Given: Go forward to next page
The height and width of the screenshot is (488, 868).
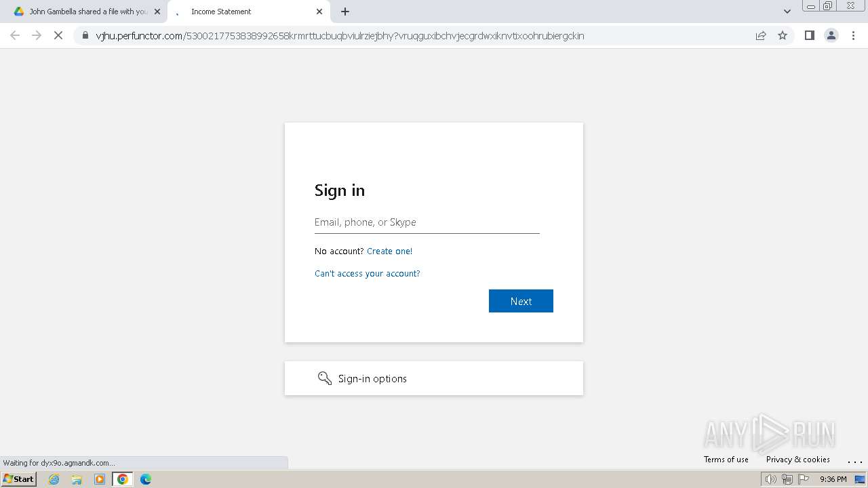Looking at the screenshot, I should coord(37,36).
